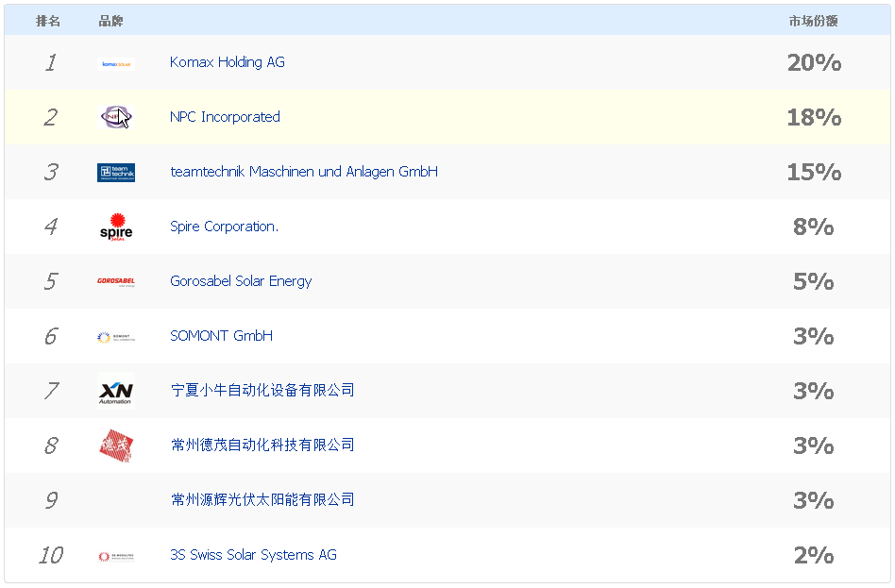
Task: Open the 宁夏小牛自动化设备有限公司 link
Action: point(262,391)
